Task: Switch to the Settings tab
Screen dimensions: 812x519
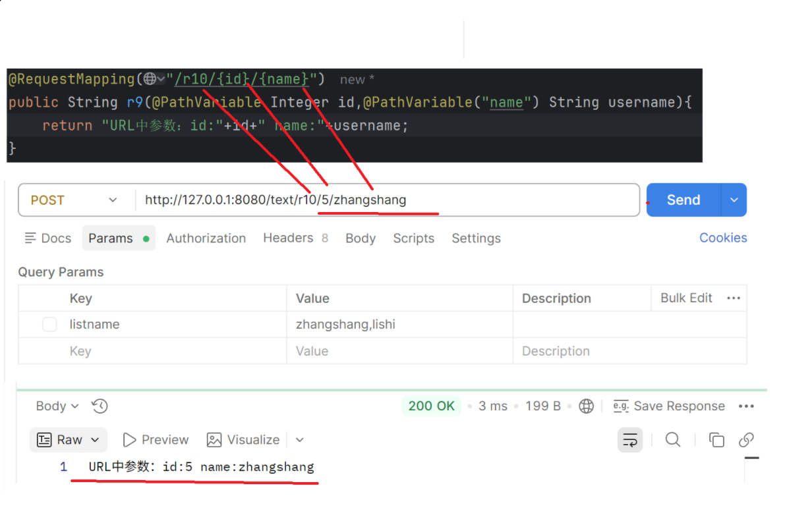Action: [476, 238]
